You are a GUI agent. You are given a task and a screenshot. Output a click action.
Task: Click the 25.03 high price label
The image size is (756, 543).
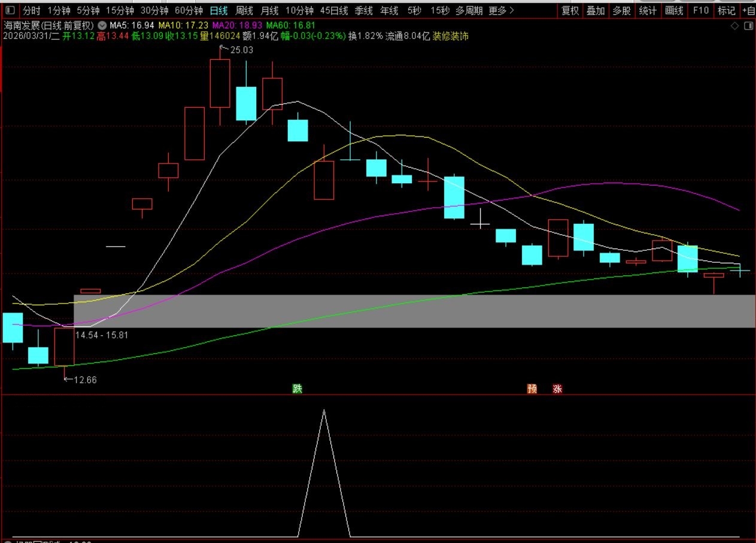coord(242,50)
